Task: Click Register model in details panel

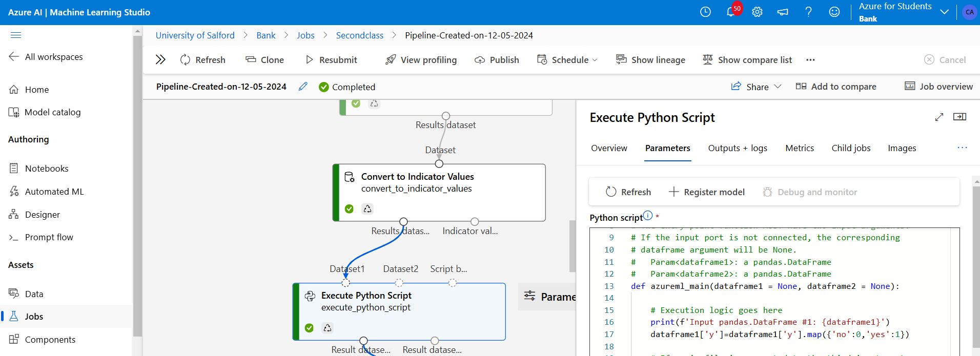Action: click(x=707, y=192)
